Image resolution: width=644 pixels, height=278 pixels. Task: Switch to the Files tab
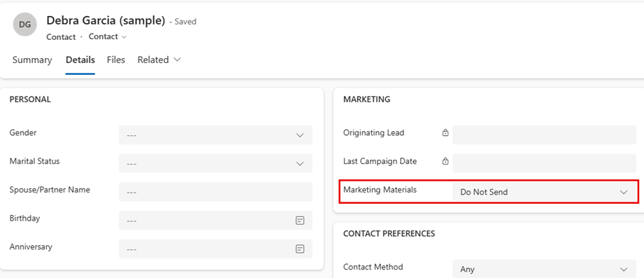[x=116, y=60]
